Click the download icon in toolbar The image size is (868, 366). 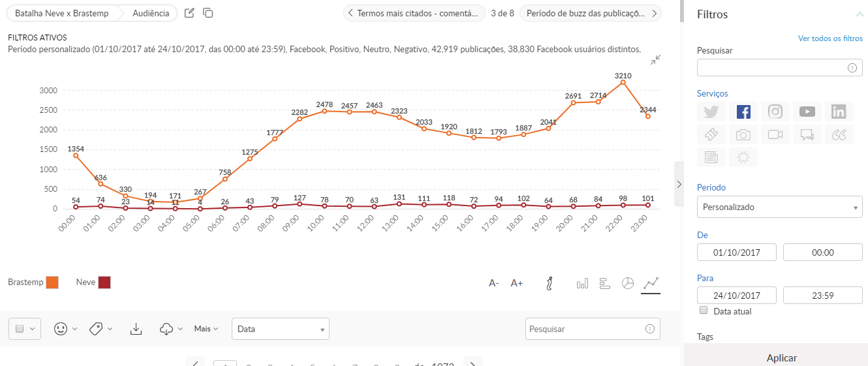coord(136,329)
